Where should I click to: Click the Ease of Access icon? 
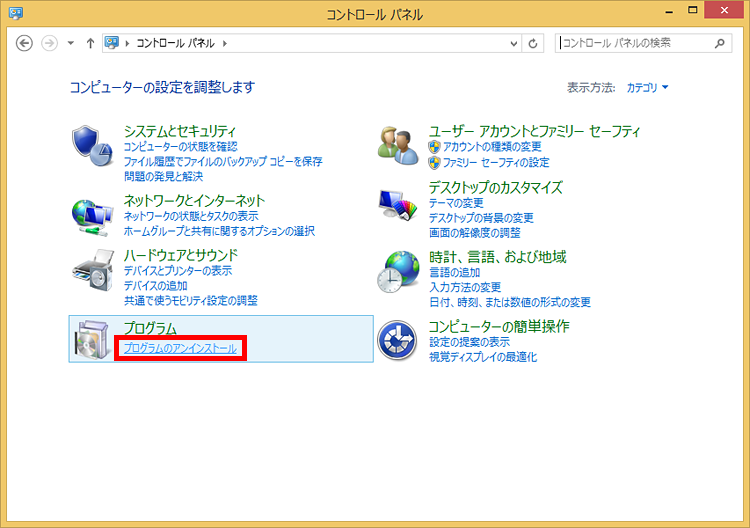(397, 341)
